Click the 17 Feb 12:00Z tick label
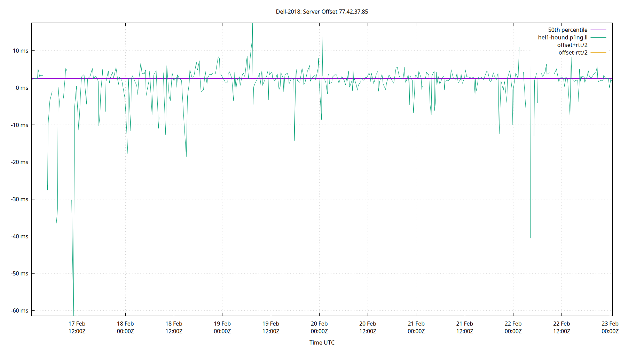 click(x=77, y=327)
